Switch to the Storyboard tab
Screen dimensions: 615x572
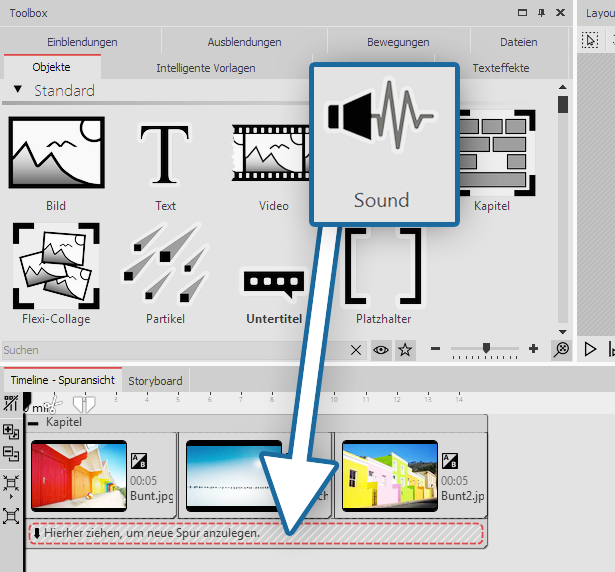coord(155,380)
